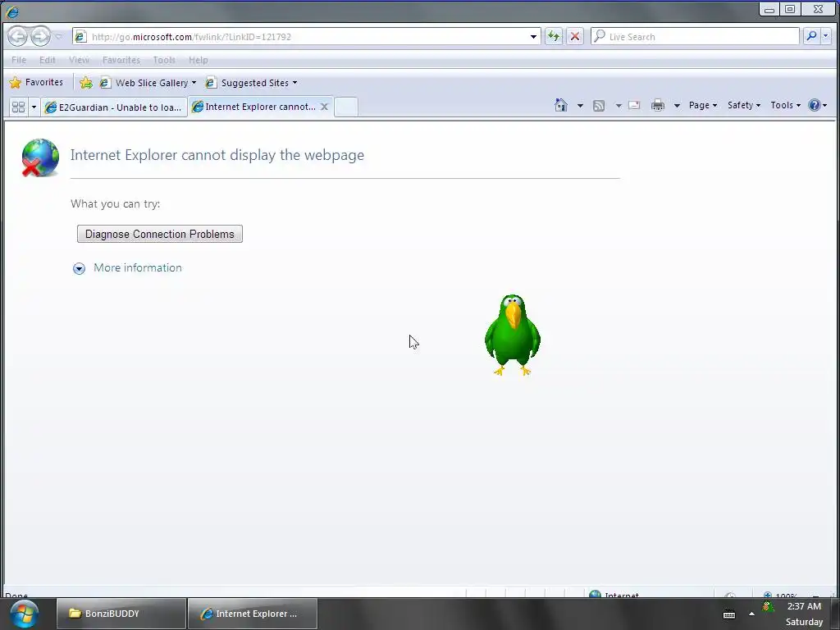Open the tab list dropdown arrow
This screenshot has width=840, height=630.
pyautogui.click(x=34, y=107)
